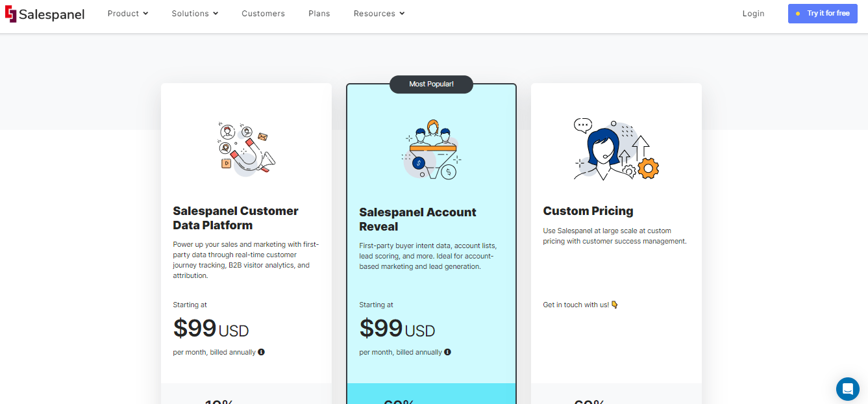This screenshot has height=404, width=868.
Task: Click the Salespanel logo icon
Action: (x=10, y=14)
